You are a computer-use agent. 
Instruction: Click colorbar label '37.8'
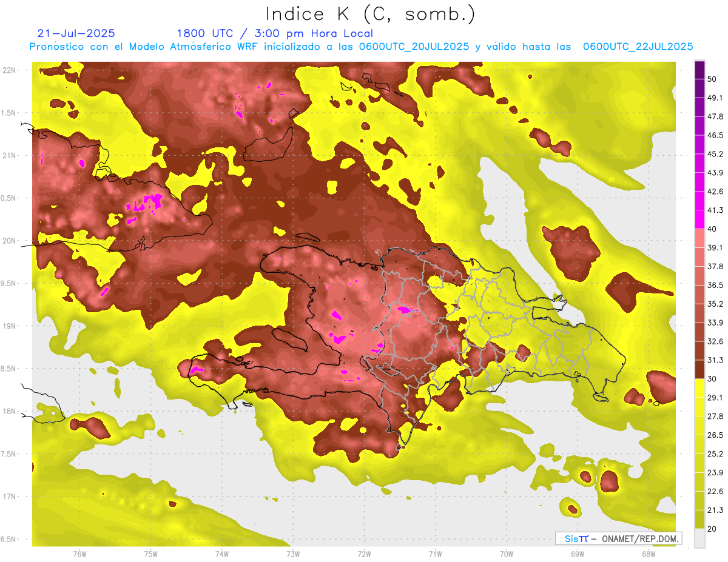715,267
